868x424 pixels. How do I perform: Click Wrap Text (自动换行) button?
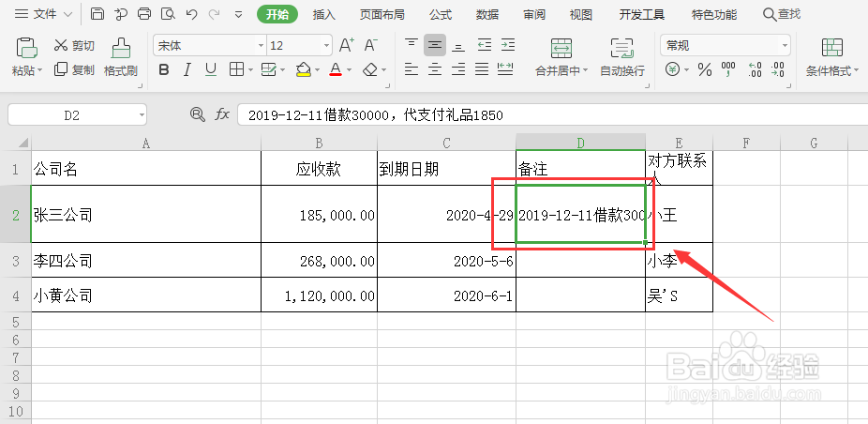point(622,57)
